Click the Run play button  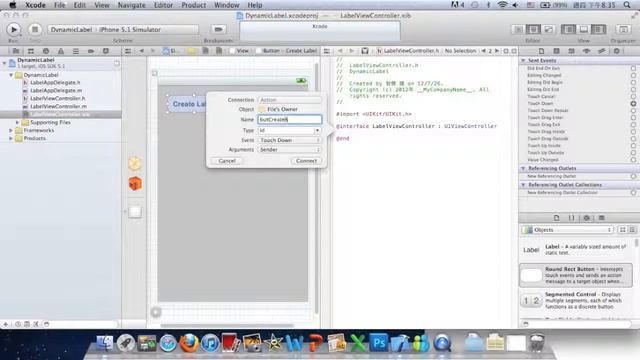point(13,29)
